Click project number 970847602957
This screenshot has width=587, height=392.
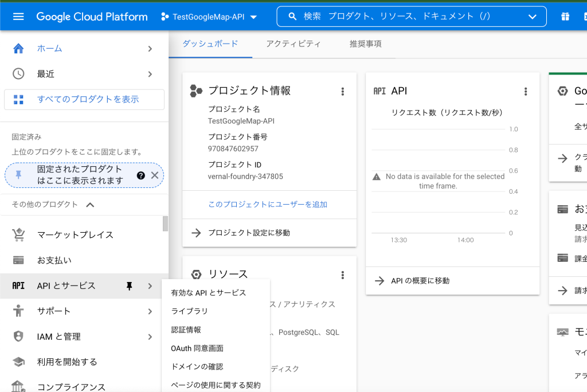[233, 148]
